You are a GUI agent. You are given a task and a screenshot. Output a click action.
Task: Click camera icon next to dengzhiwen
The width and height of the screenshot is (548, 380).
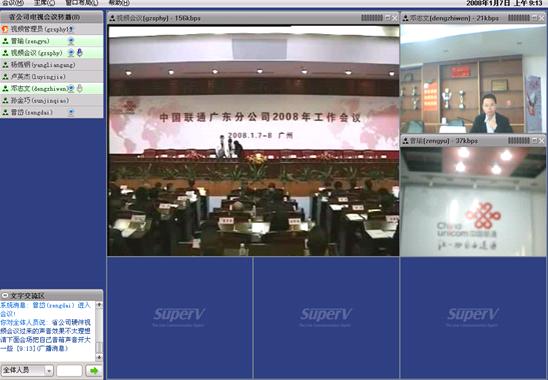point(71,88)
